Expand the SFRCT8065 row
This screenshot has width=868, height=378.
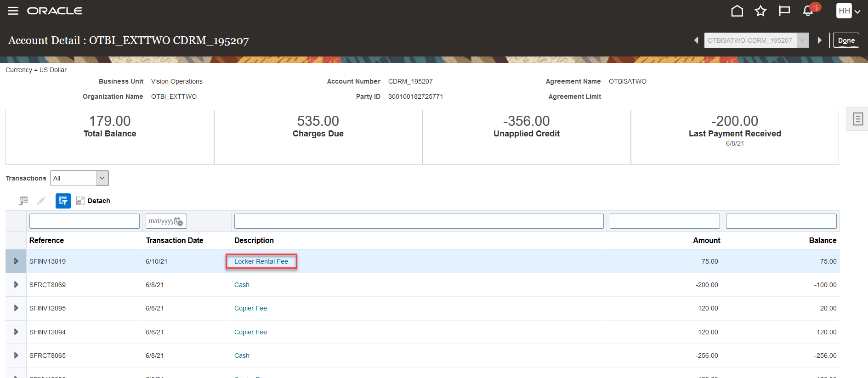[16, 355]
